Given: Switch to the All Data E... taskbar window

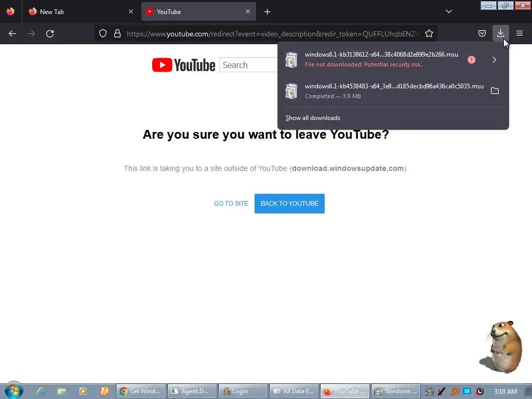Looking at the screenshot, I should pyautogui.click(x=294, y=391).
